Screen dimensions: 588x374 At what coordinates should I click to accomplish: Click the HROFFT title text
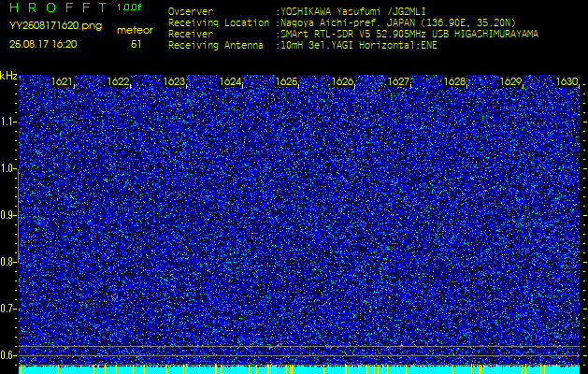click(59, 7)
